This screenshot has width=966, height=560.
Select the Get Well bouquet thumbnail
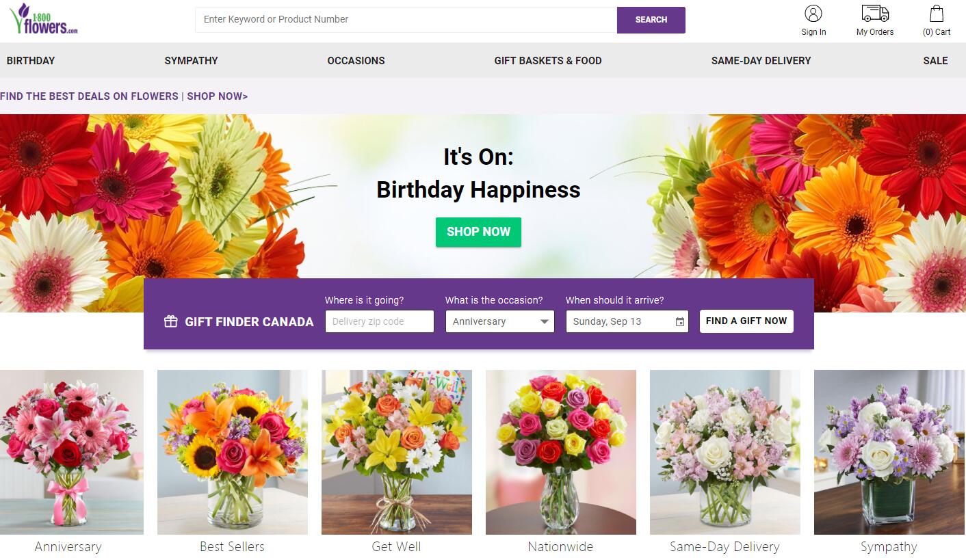pyautogui.click(x=397, y=452)
